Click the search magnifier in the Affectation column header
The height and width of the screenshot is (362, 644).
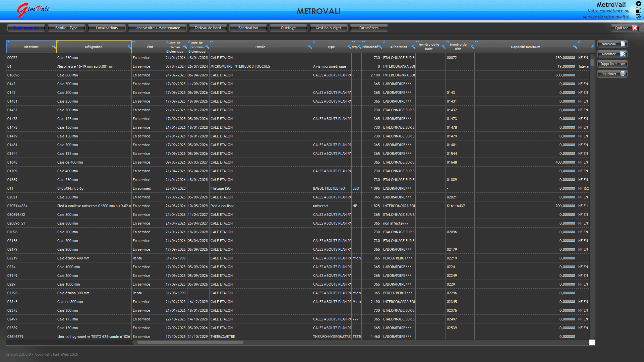click(x=413, y=47)
